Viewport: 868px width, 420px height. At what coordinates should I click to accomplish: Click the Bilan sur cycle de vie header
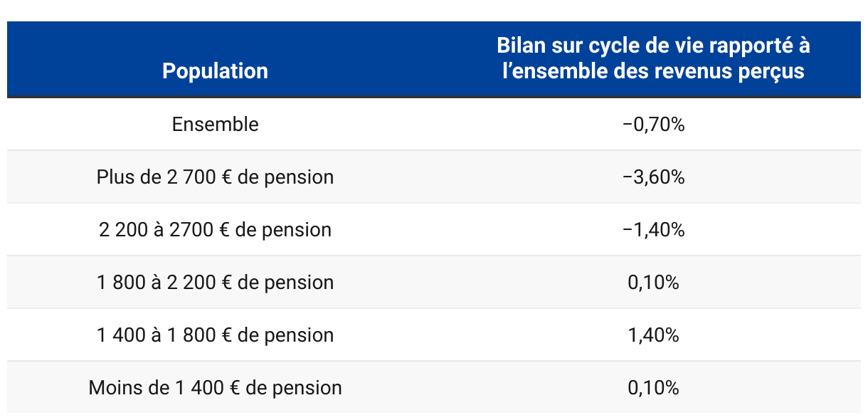click(x=652, y=58)
